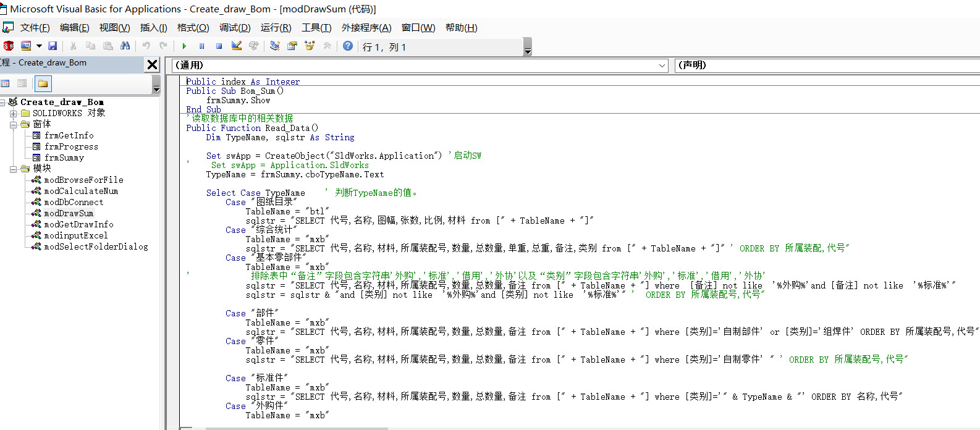Open the 窗口(W) menu
This screenshot has width=980, height=430.
coord(418,28)
